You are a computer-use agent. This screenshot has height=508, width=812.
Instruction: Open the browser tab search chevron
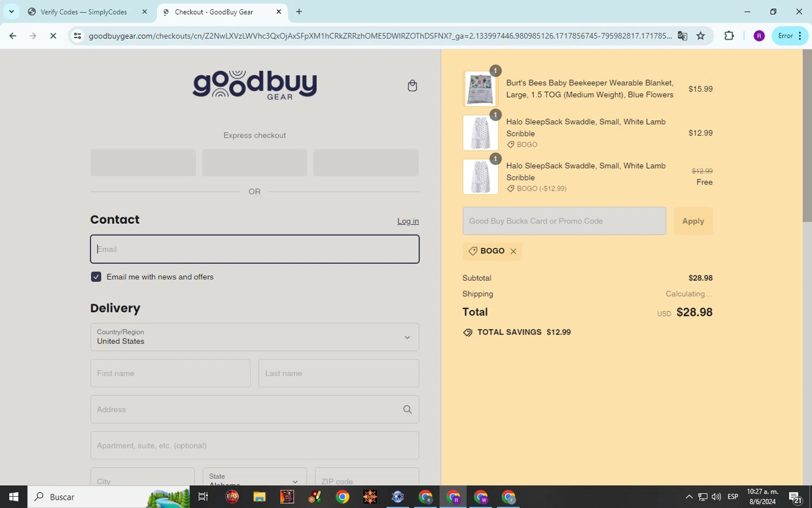pos(11,11)
